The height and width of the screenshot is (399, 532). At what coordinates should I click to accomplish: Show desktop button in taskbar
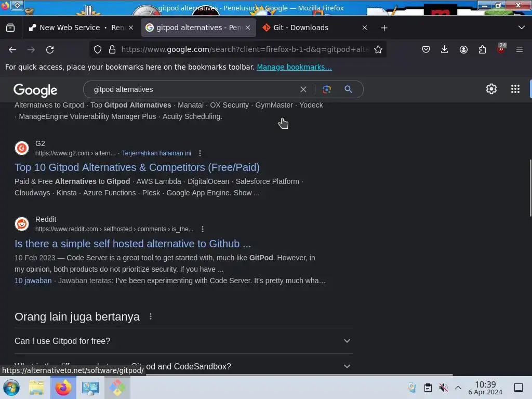518,388
